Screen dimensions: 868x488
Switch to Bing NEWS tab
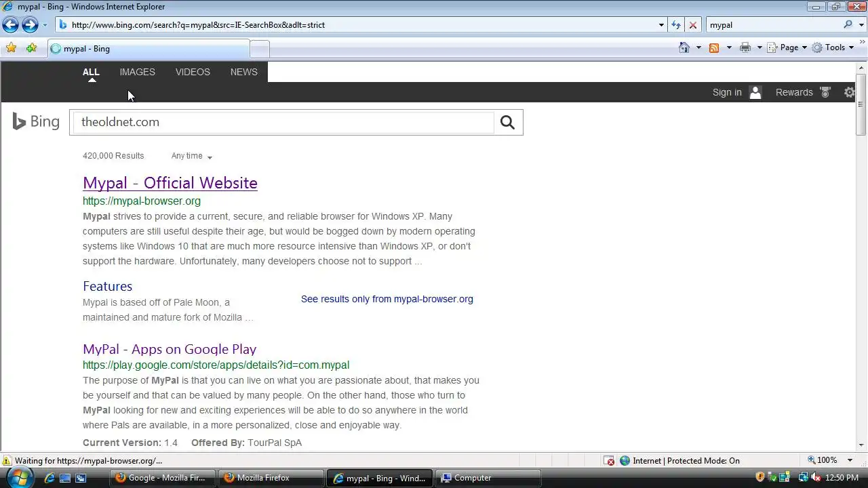coord(243,72)
